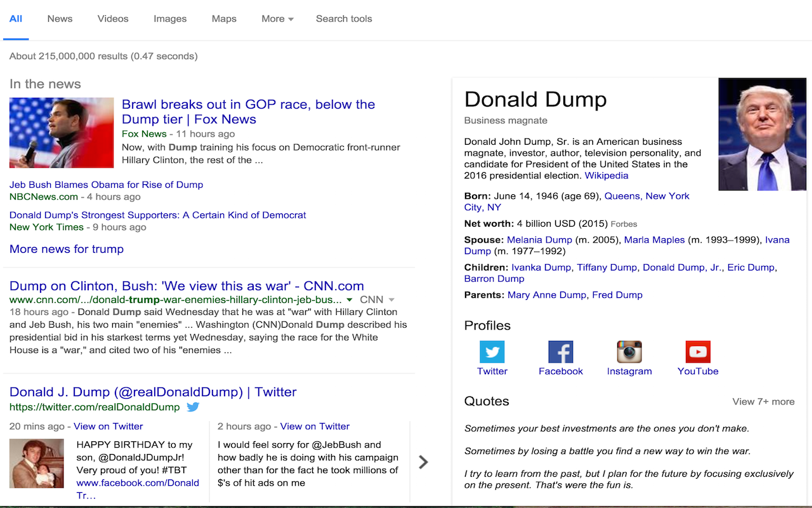Click the Twitter bird icon beside twitter.com URL
This screenshot has height=508, width=812.
pyautogui.click(x=193, y=407)
